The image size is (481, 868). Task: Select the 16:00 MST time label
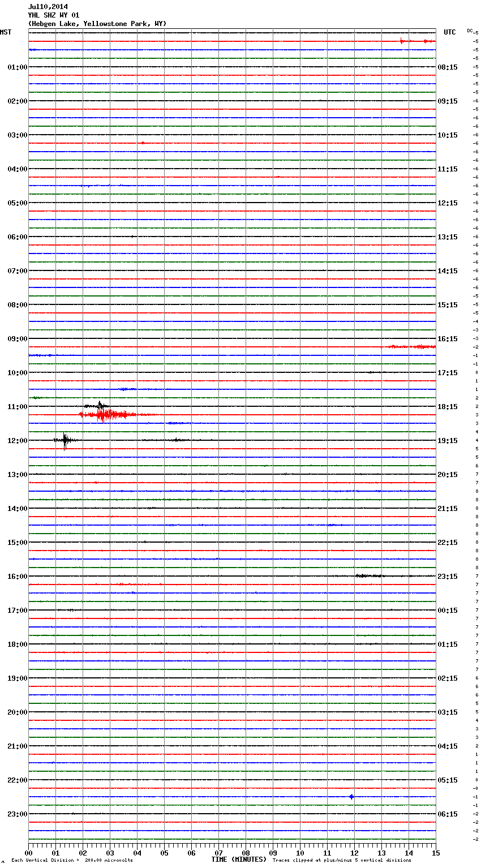(18, 577)
